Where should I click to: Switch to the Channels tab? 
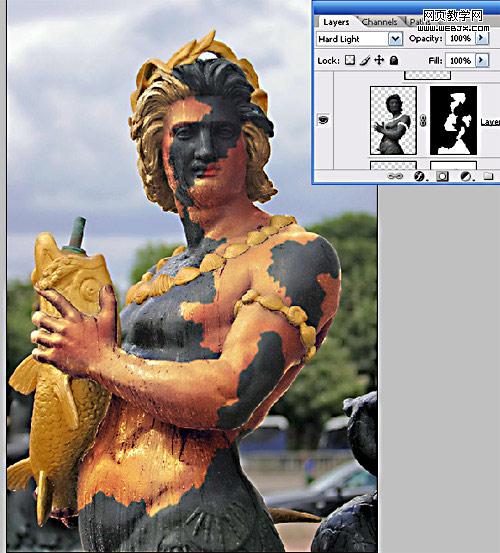[x=379, y=22]
